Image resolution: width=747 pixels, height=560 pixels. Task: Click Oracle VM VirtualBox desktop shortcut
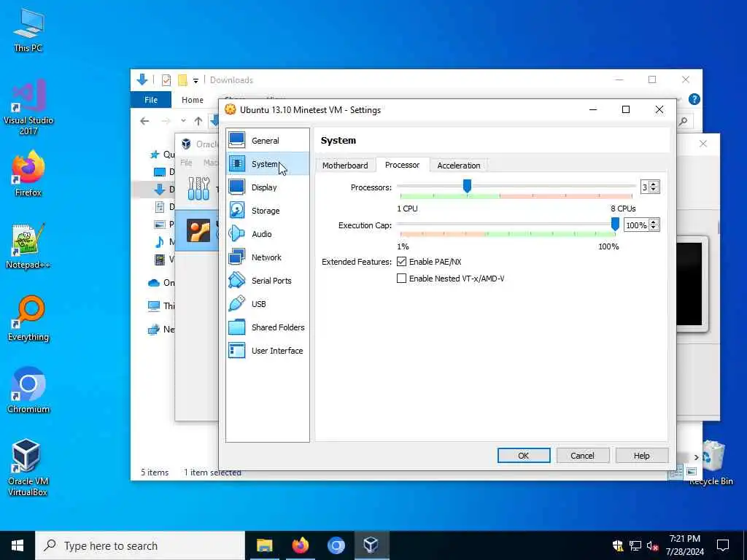click(28, 468)
